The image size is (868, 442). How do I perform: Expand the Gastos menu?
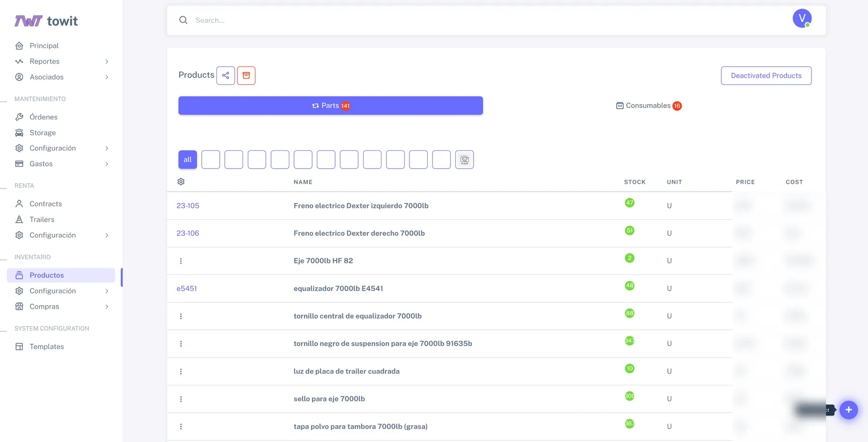coord(61,164)
